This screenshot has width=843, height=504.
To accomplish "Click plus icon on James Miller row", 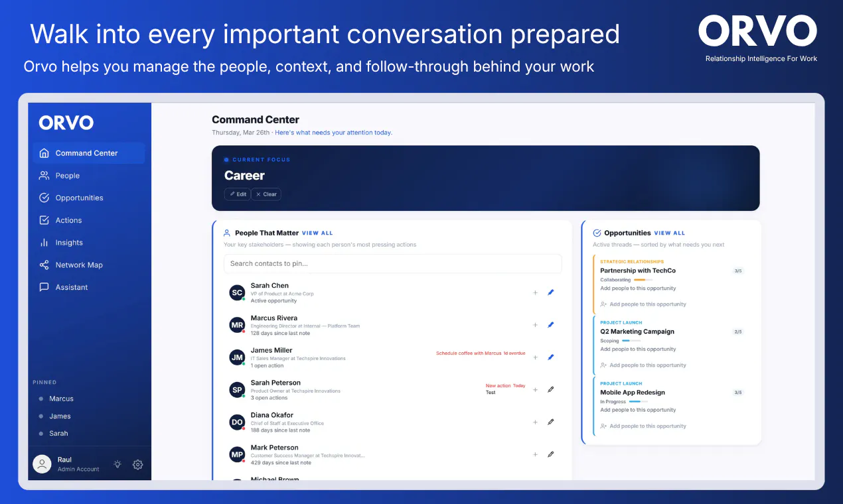I will (535, 357).
